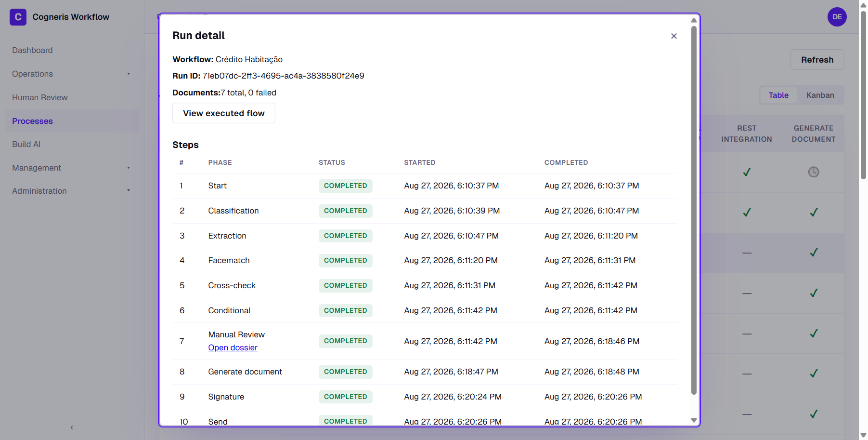The height and width of the screenshot is (440, 868).
Task: Click the Signature phase name
Action: pyautogui.click(x=226, y=397)
